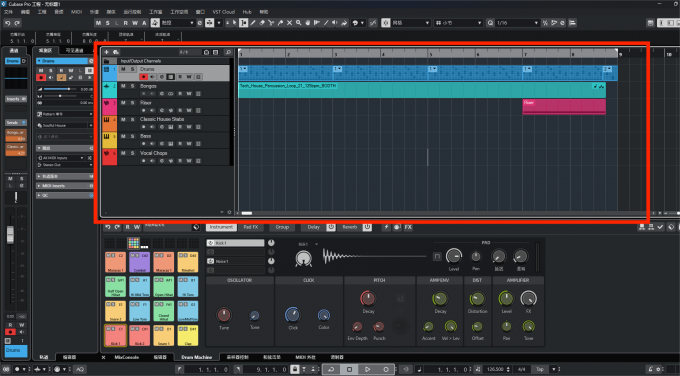Image resolution: width=680 pixels, height=376 pixels.
Task: Toggle global mute M in toolbar
Action: (98, 23)
